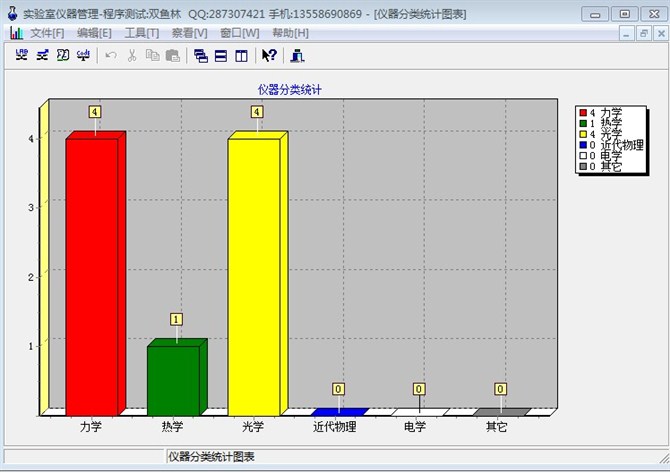This screenshot has height=473, width=670.
Task: Click the 力学 axis label
Action: 91,426
